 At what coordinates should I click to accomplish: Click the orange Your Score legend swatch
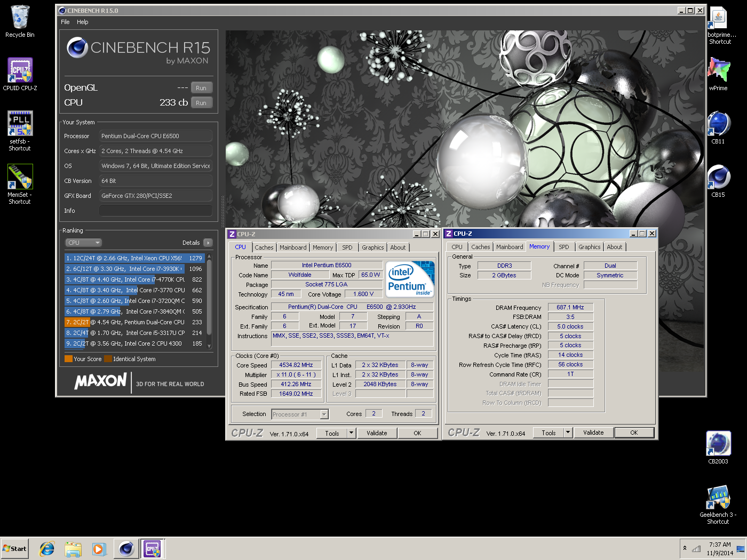(68, 359)
